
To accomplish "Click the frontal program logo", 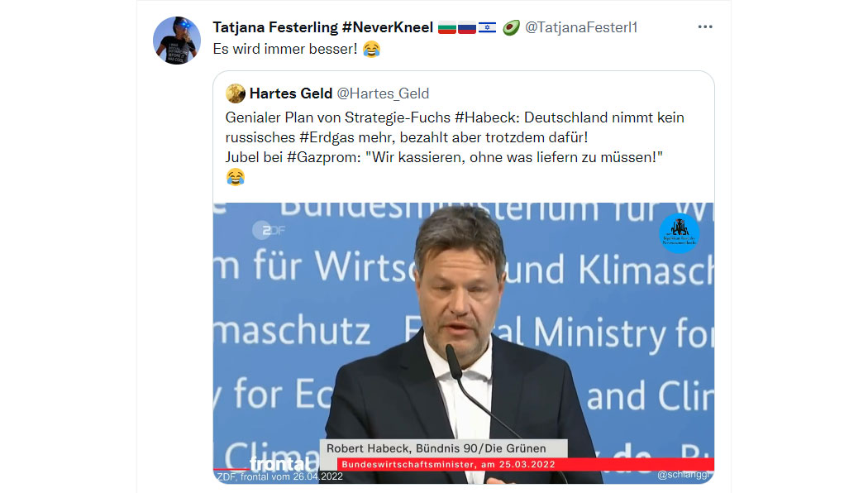I will 281,464.
